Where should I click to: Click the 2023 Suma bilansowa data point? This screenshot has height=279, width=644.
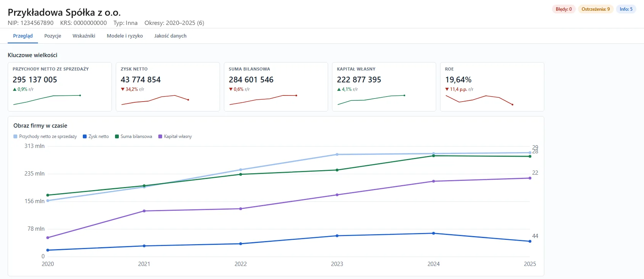337,170
